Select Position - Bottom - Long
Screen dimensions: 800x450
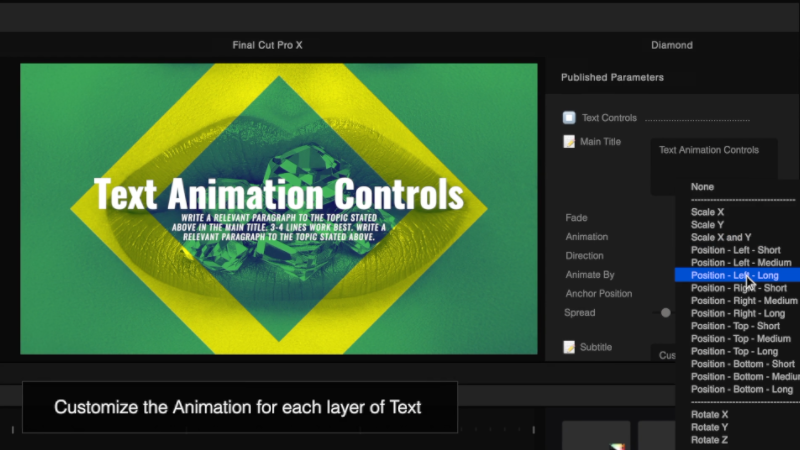pos(742,389)
